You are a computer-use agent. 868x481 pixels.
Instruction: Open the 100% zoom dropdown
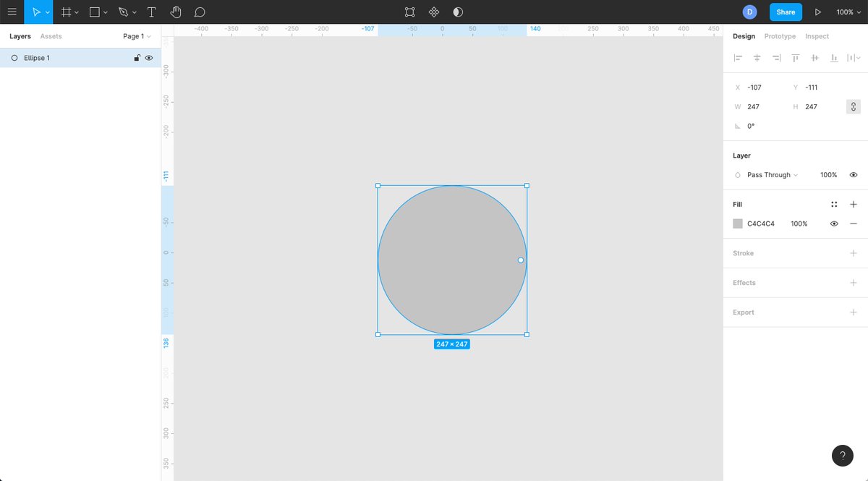click(x=848, y=12)
